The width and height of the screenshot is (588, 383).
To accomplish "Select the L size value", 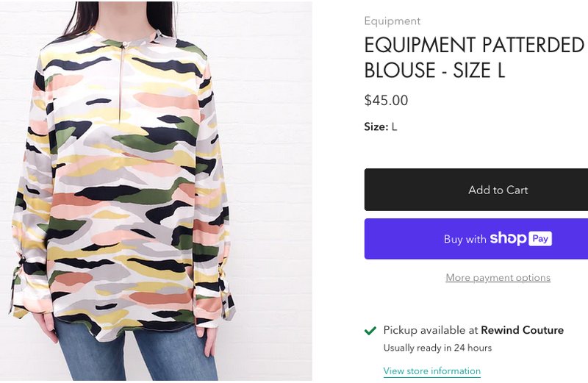I will click(394, 126).
